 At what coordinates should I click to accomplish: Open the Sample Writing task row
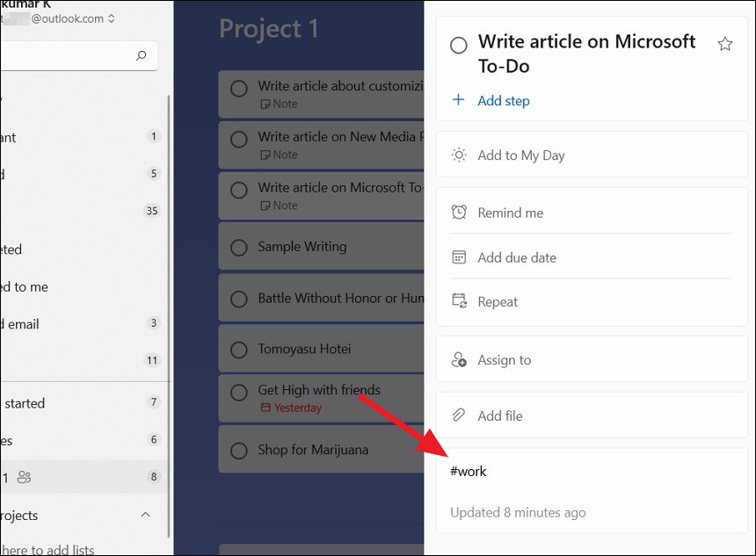coord(321,247)
